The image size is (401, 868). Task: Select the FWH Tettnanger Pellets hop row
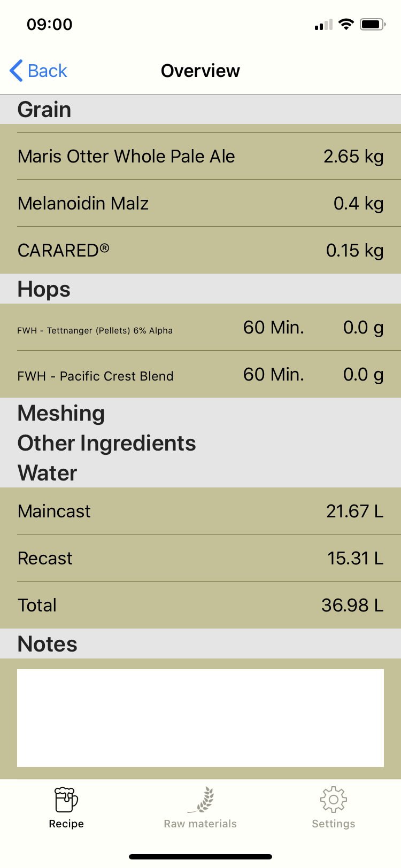click(200, 328)
